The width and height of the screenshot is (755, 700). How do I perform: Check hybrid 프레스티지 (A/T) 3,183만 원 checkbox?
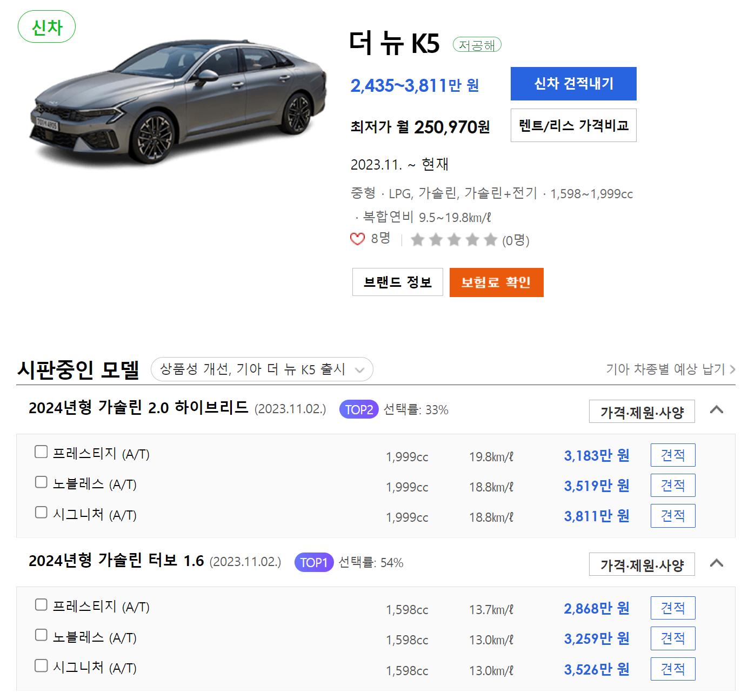click(41, 452)
